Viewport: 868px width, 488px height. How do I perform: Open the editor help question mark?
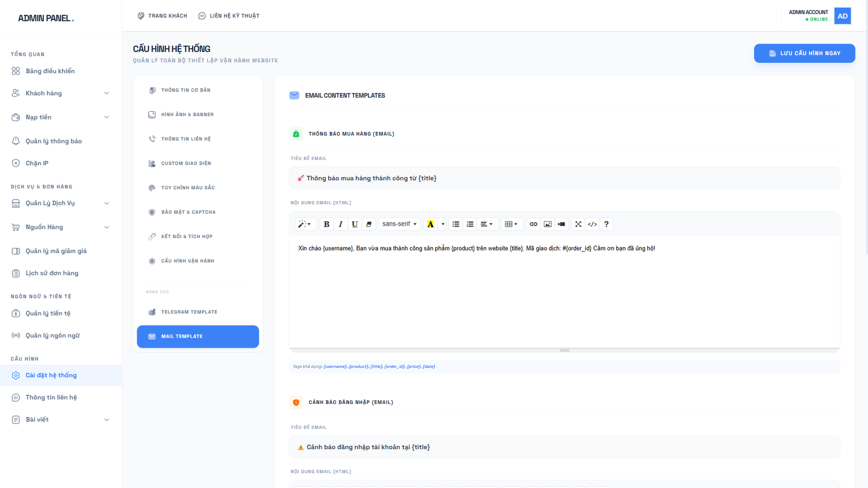point(607,224)
